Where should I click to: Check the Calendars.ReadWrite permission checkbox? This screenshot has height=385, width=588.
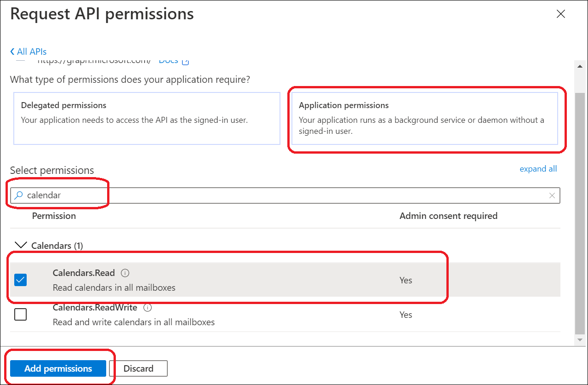tap(20, 314)
